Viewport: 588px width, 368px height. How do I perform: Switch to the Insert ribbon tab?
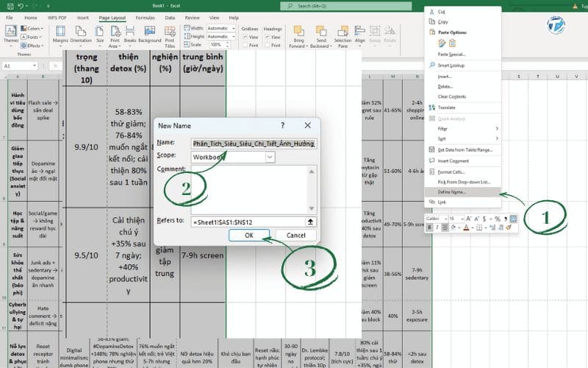click(83, 18)
